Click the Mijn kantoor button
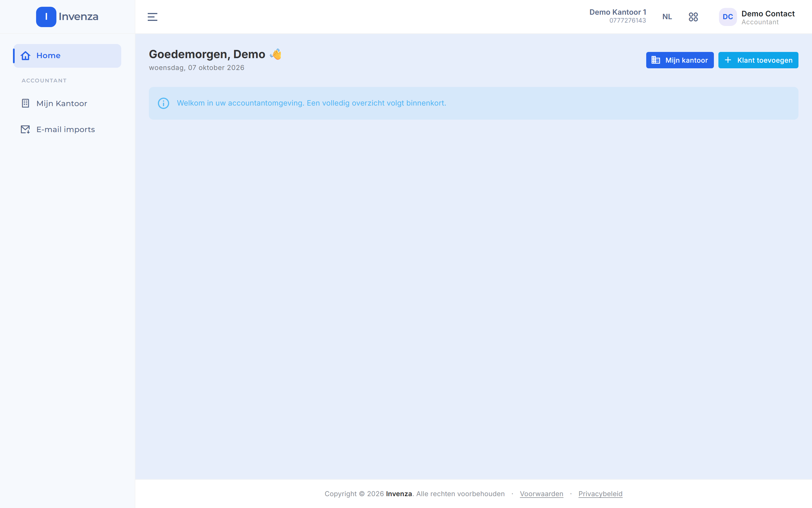Image resolution: width=812 pixels, height=508 pixels. coord(680,60)
